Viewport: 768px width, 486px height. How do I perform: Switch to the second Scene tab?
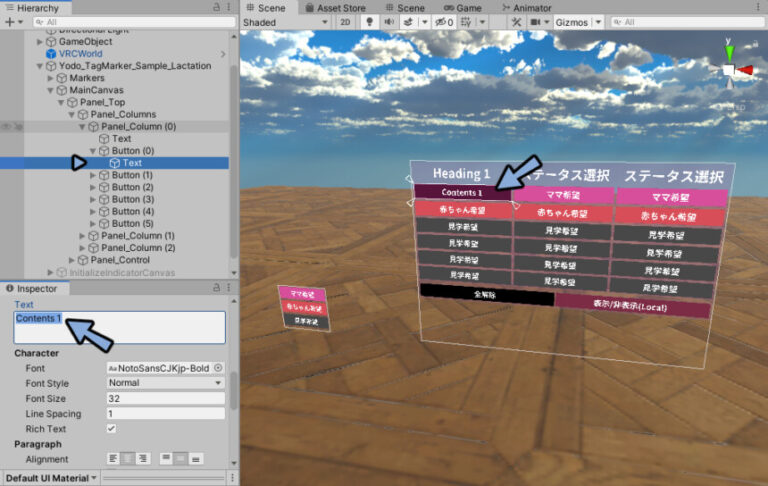[x=405, y=8]
